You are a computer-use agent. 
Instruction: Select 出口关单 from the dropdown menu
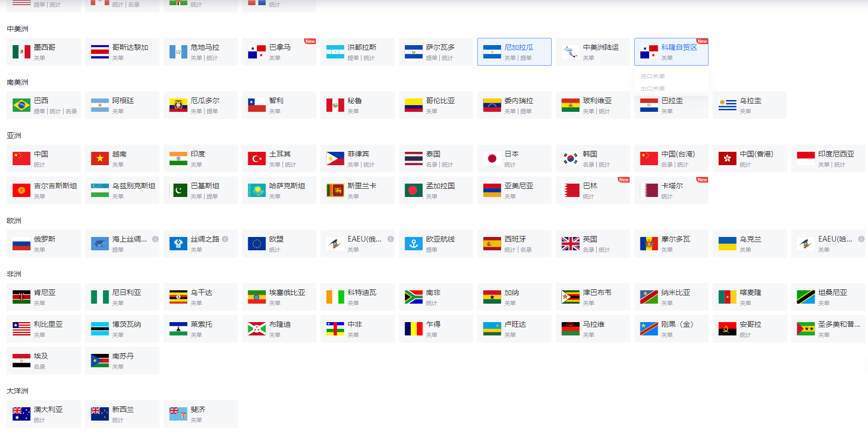[x=653, y=88]
